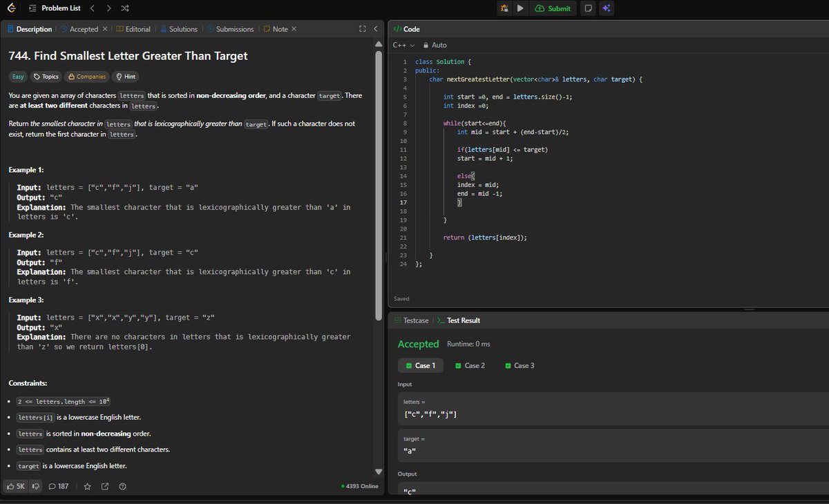Image resolution: width=829 pixels, height=504 pixels.
Task: Select the Description tab
Action: coord(30,29)
